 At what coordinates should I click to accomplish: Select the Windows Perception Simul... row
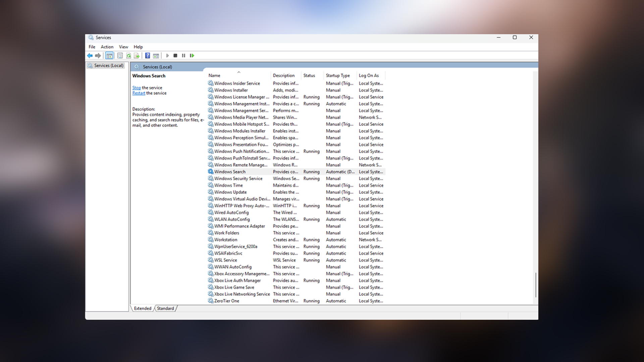pyautogui.click(x=296, y=138)
